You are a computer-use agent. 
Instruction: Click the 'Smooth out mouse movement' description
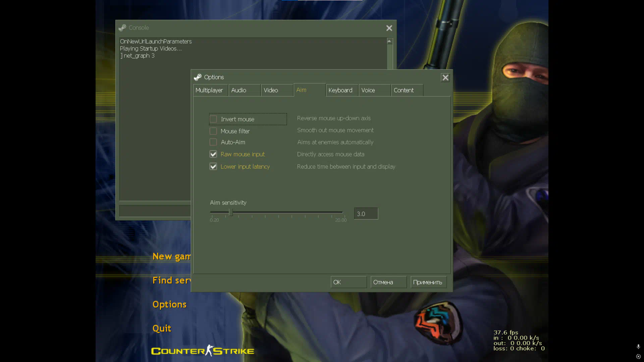coord(335,130)
